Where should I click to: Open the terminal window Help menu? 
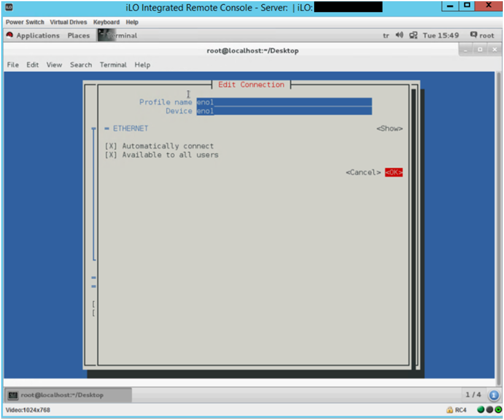[142, 64]
